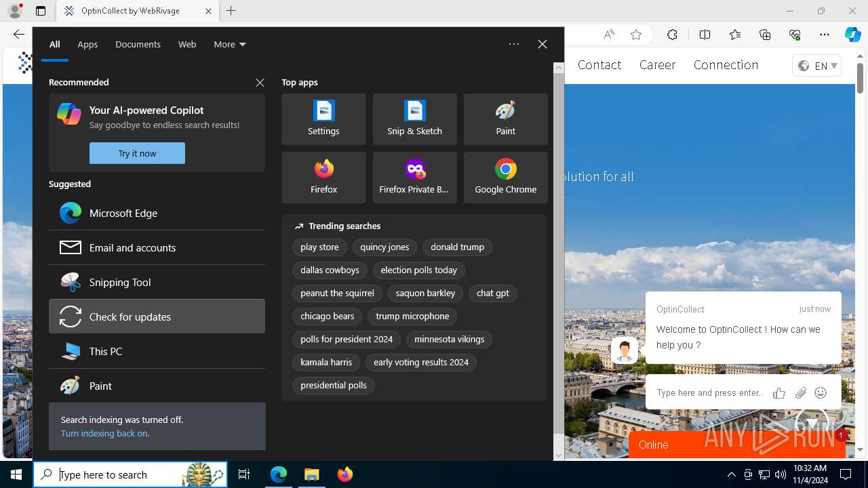Click Turn indexing back on link

[x=105, y=433]
